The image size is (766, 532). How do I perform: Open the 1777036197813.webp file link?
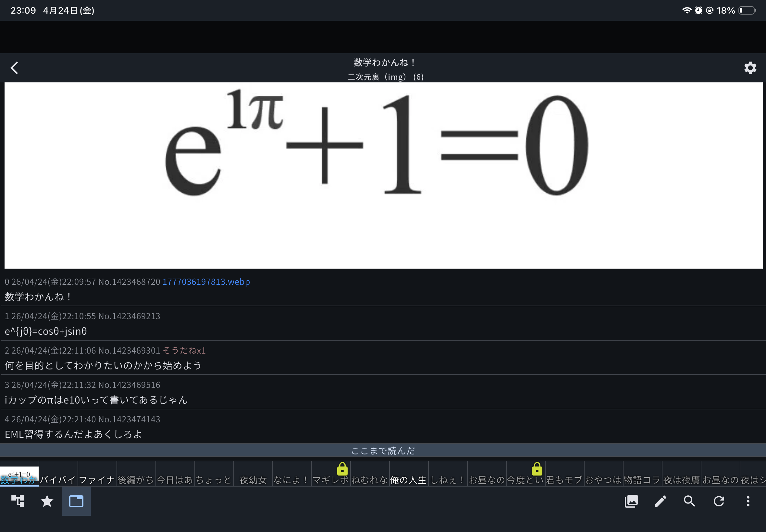[206, 282]
